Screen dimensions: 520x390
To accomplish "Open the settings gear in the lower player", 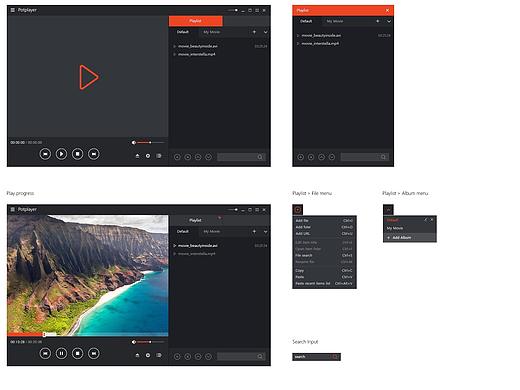I will click(x=148, y=355).
